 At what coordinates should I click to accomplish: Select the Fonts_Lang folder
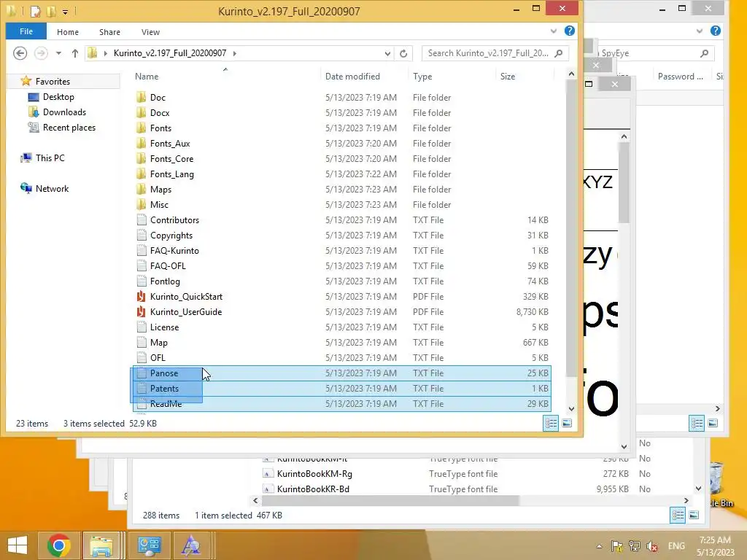pos(171,174)
